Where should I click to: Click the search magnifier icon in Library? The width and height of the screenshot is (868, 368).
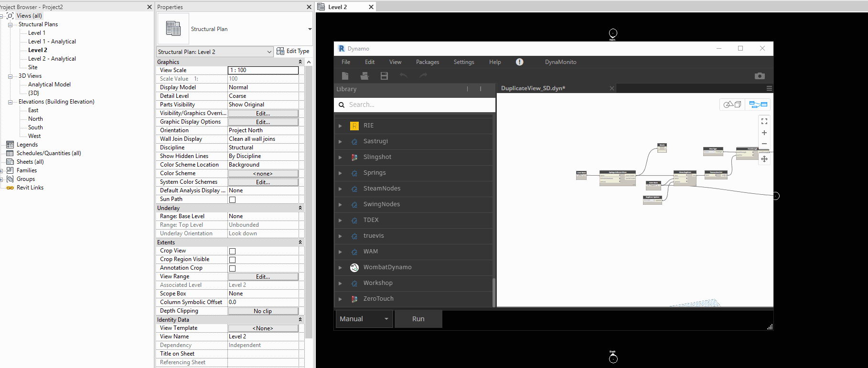point(342,105)
